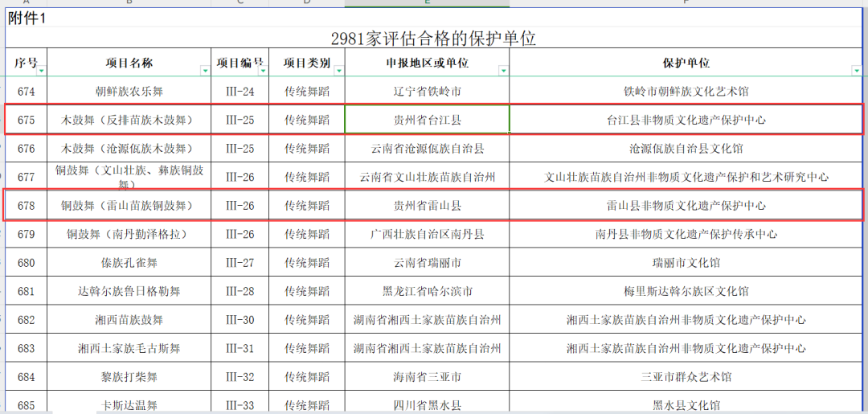
Task: Open the 项目名称 column filter dropdown
Action: pyautogui.click(x=205, y=71)
